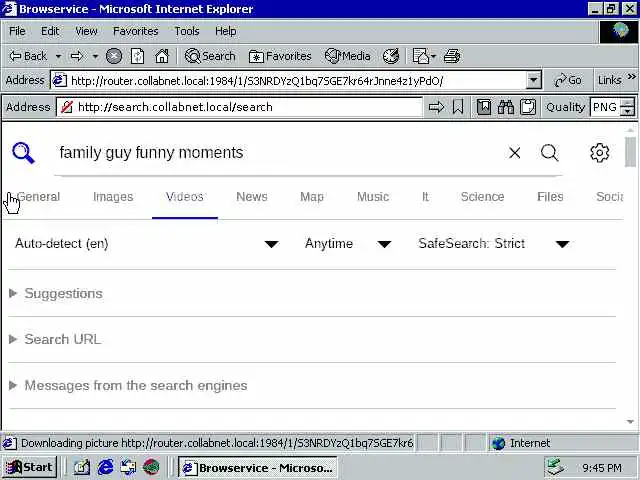Click the Browservice address field with search URL
The image size is (640, 480).
pos(239,107)
